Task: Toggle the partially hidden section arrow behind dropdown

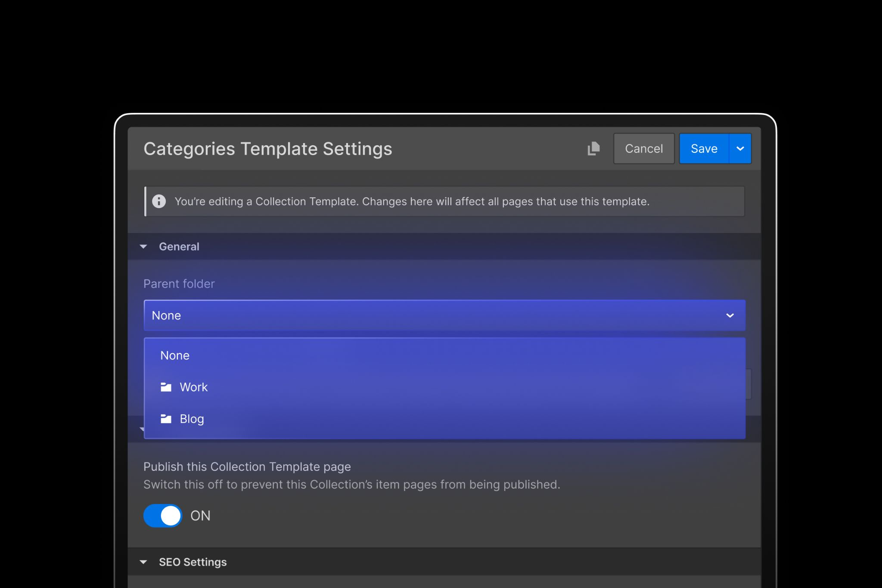Action: coord(142,429)
